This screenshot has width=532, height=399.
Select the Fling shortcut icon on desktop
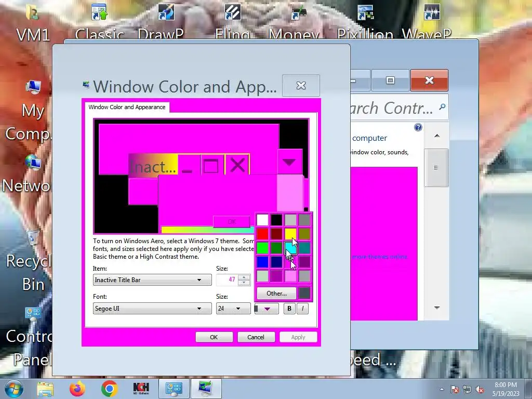tap(232, 12)
